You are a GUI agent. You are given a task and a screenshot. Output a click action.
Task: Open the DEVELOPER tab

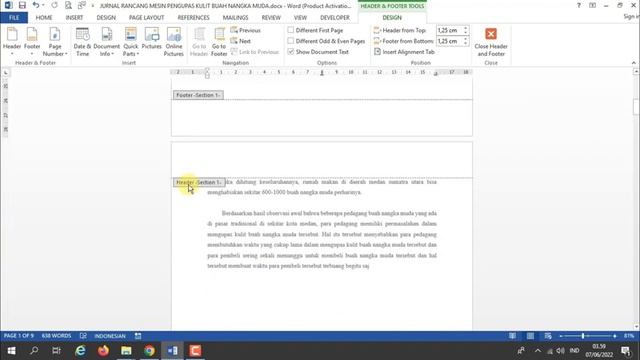[x=335, y=18]
